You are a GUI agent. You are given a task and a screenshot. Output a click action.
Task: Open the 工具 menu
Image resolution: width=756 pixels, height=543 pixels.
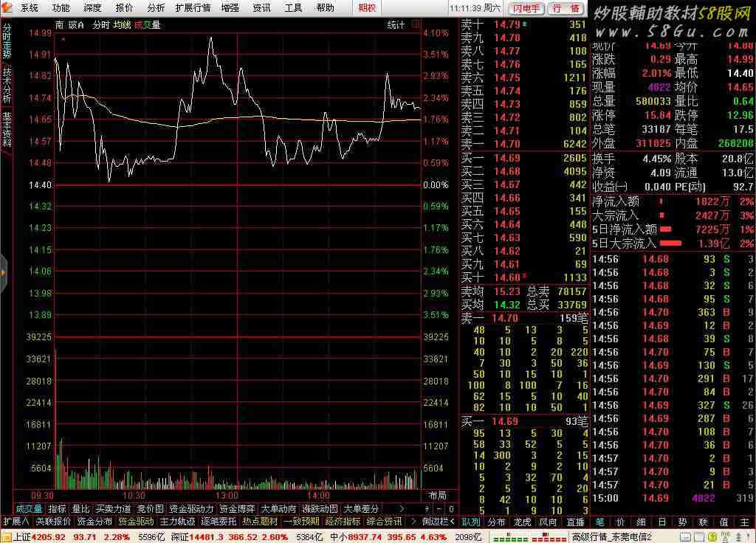pos(293,7)
